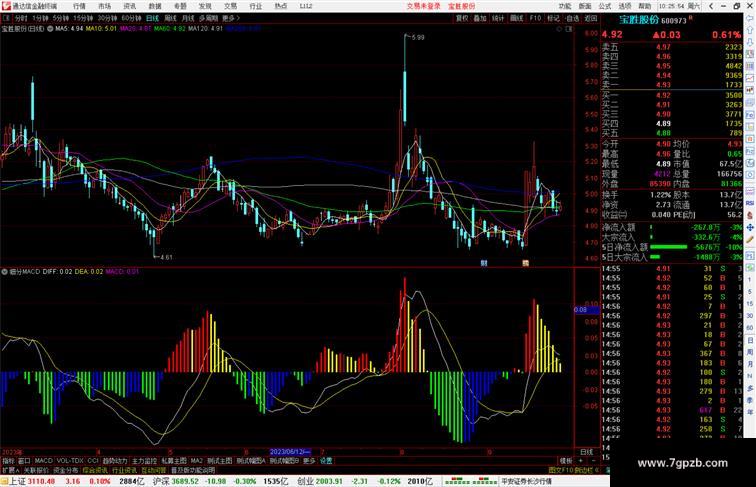Click the 卖一 price 4.93
The width and height of the screenshot is (756, 487).
[663, 85]
